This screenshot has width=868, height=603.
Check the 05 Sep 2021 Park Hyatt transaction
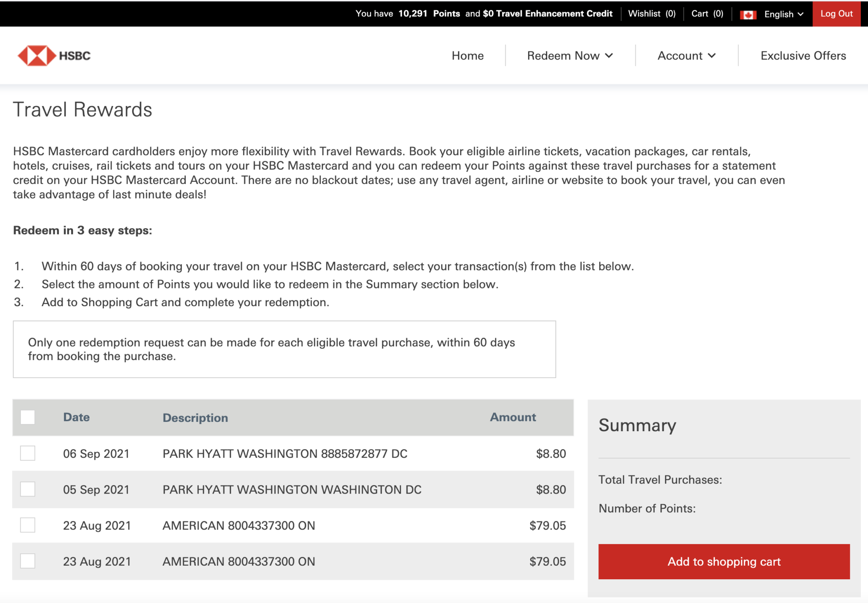tap(28, 489)
